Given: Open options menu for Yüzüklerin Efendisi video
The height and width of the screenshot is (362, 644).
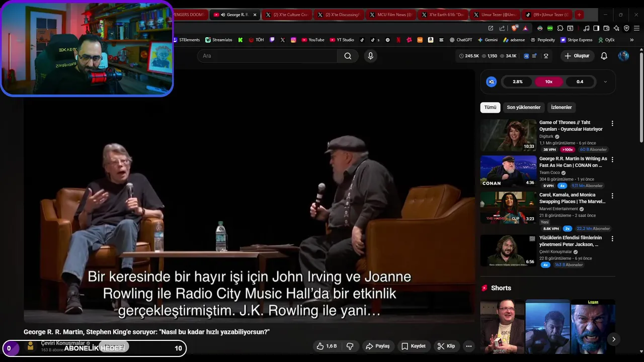Looking at the screenshot, I should [612, 239].
